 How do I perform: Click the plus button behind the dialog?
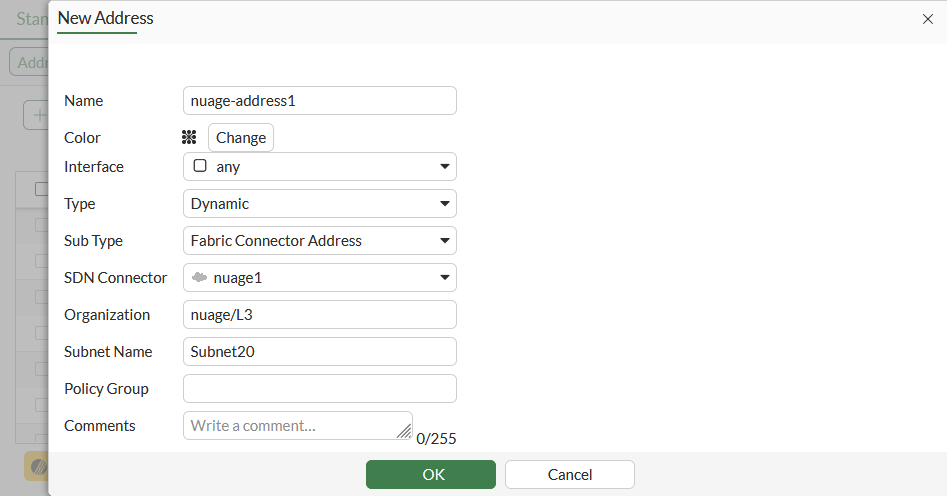(38, 115)
